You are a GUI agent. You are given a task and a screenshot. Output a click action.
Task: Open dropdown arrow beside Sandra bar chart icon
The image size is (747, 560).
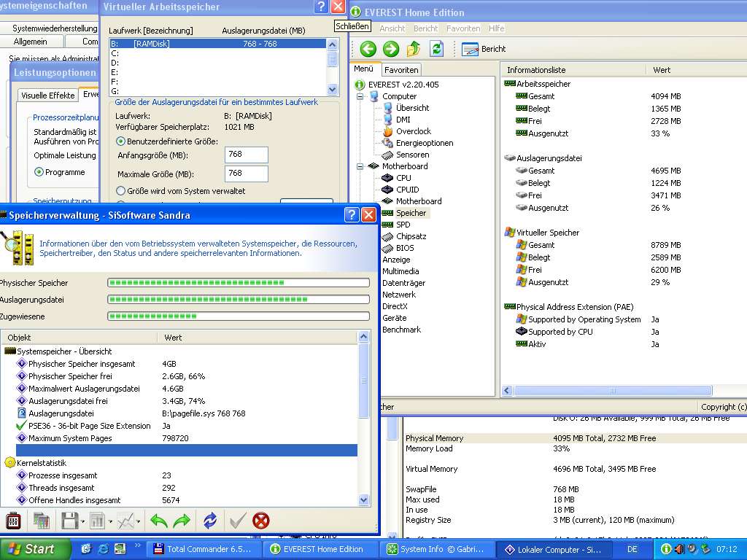(111, 522)
